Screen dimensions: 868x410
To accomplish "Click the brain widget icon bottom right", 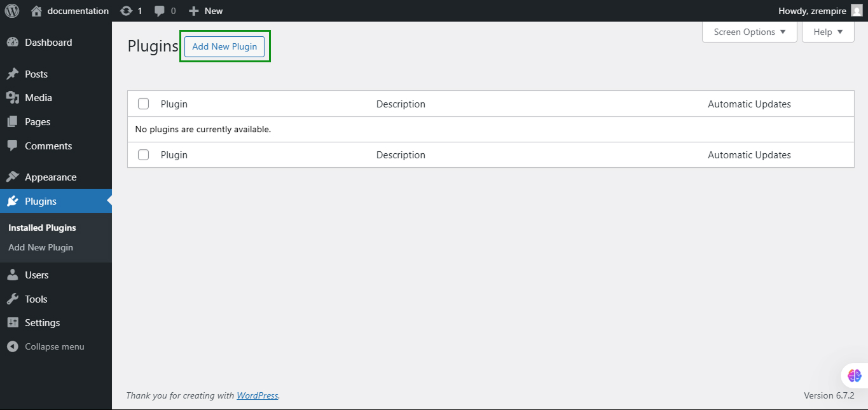I will click(853, 375).
